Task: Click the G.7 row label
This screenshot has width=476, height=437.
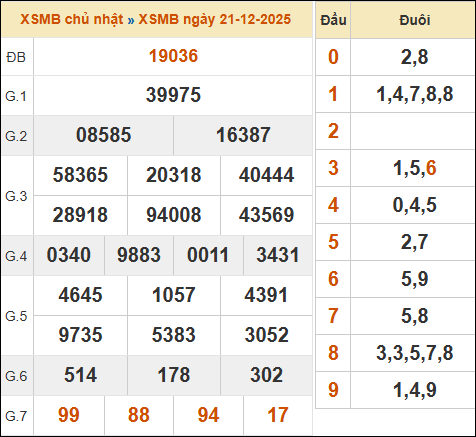Action: pos(16,416)
